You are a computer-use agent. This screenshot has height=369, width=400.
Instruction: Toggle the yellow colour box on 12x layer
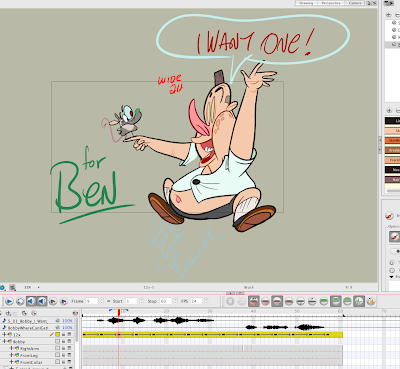tap(58, 334)
